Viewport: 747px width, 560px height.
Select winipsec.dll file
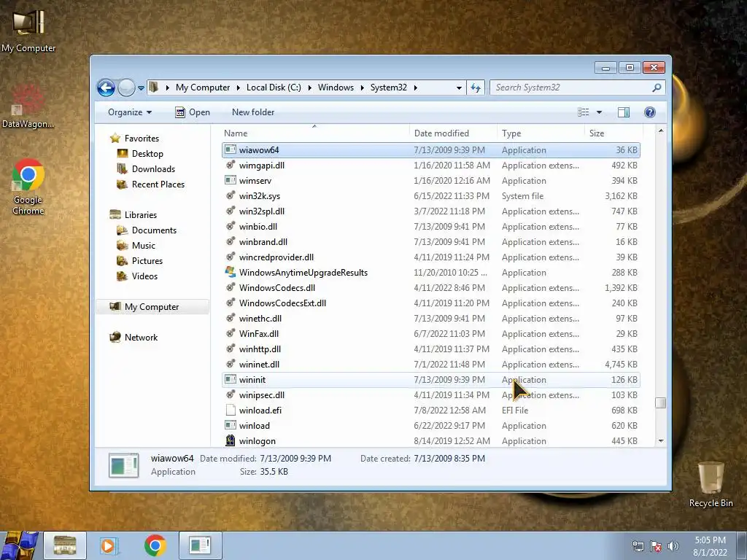(430, 395)
